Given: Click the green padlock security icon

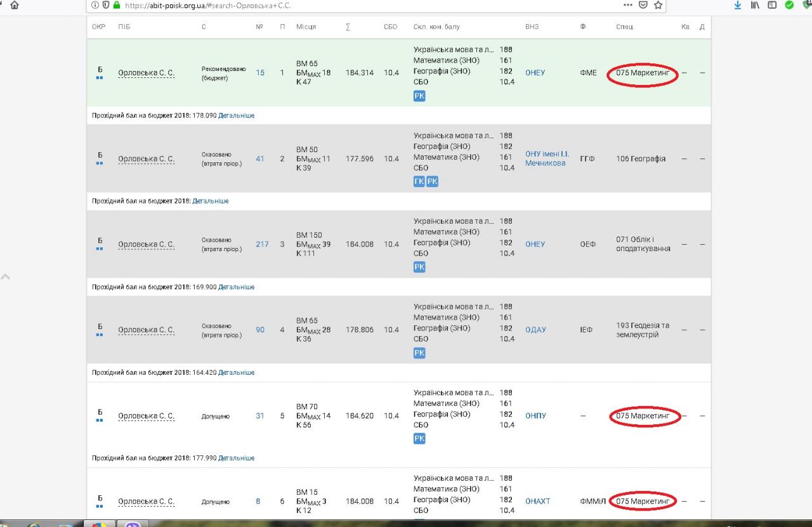Looking at the screenshot, I should click(116, 5).
